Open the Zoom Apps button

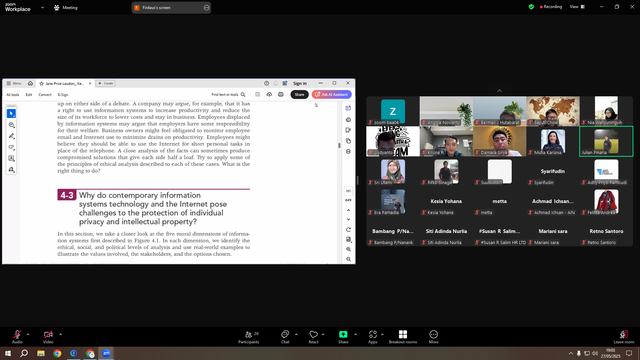(x=373, y=337)
